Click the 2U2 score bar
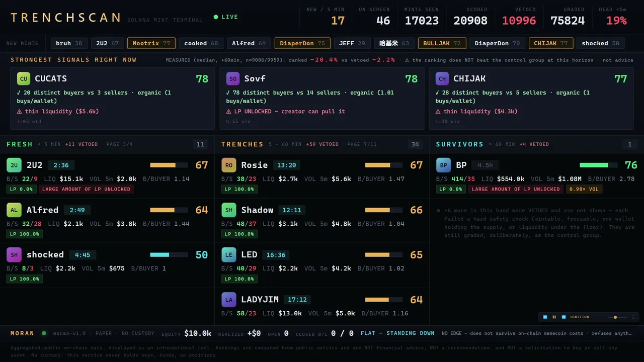 click(169, 165)
